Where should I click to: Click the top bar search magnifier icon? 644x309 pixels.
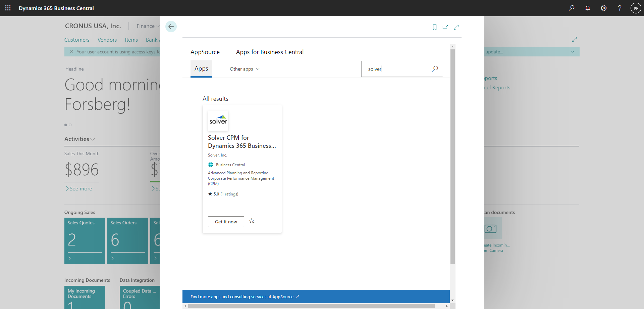pyautogui.click(x=572, y=8)
